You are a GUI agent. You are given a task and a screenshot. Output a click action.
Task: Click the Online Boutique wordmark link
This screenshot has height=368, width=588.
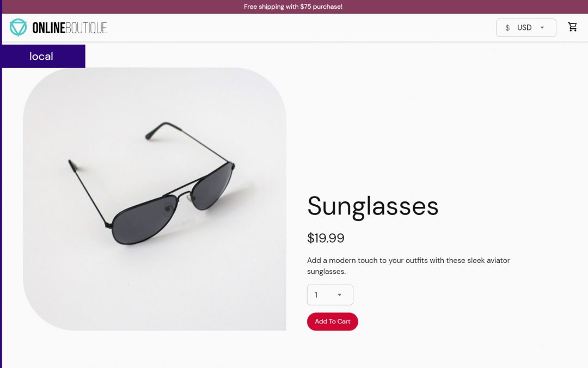click(69, 28)
